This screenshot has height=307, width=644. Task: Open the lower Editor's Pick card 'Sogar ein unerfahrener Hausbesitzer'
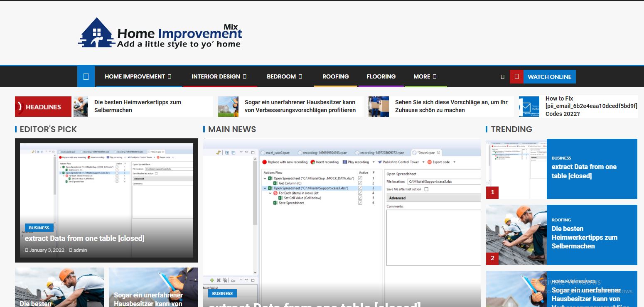pos(153,287)
